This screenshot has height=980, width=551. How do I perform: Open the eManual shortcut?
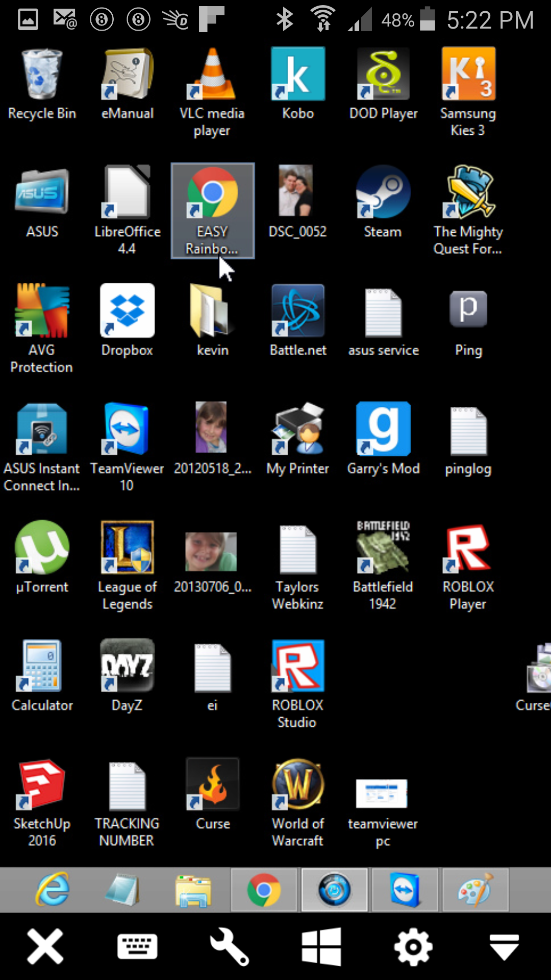tap(128, 84)
